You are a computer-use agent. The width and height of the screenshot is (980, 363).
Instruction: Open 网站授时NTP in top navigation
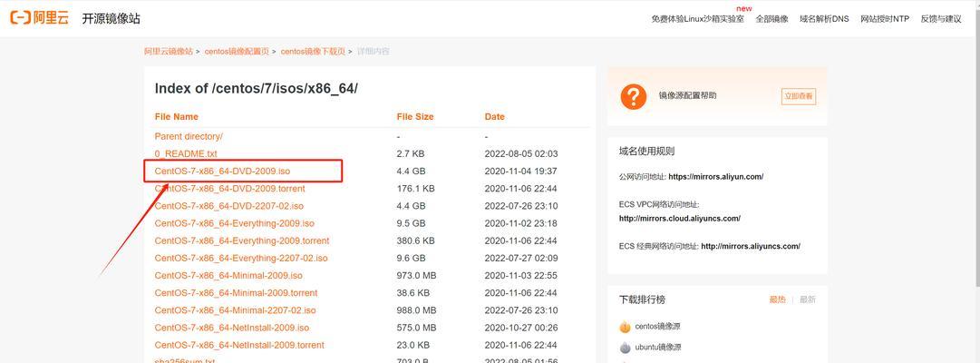point(885,19)
